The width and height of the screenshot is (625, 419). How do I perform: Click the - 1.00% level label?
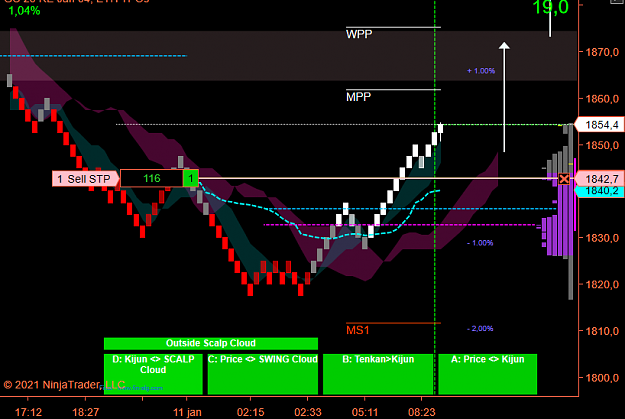point(480,243)
